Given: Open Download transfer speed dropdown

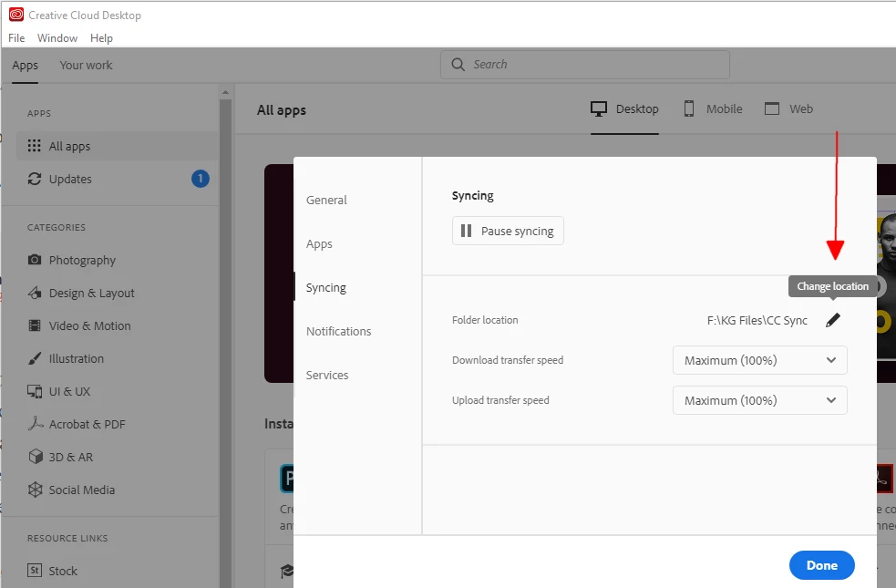Looking at the screenshot, I should [x=759, y=360].
